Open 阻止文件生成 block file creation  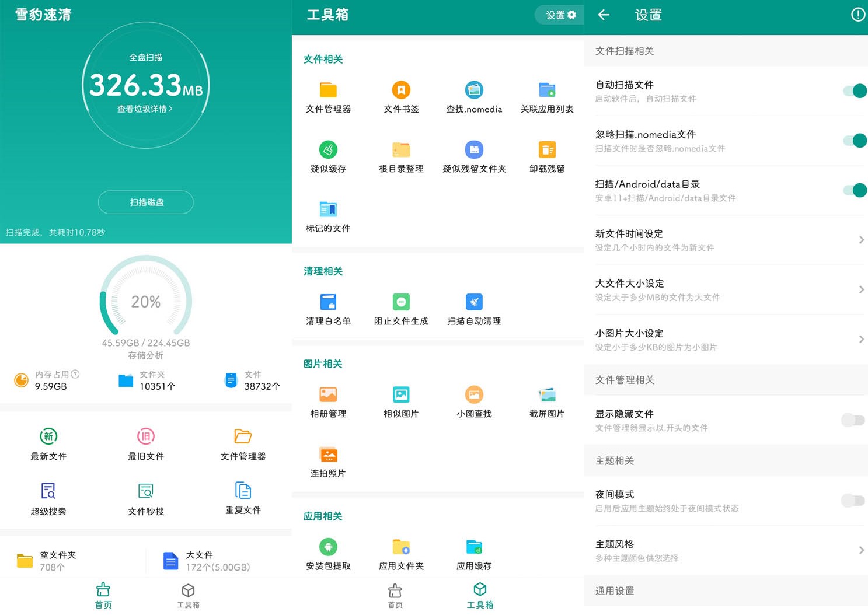click(401, 302)
